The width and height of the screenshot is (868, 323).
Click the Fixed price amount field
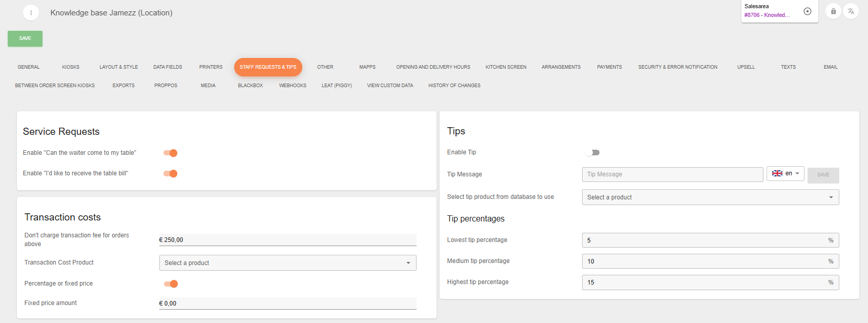pyautogui.click(x=287, y=303)
